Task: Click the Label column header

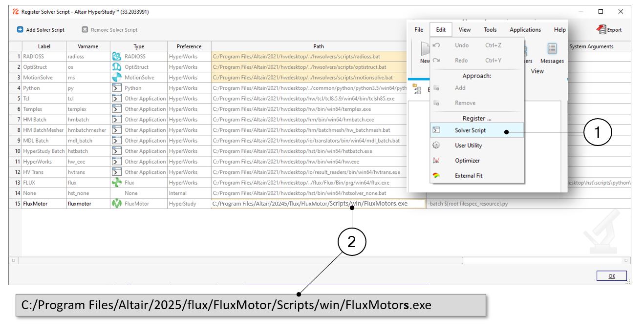Action: click(x=44, y=46)
